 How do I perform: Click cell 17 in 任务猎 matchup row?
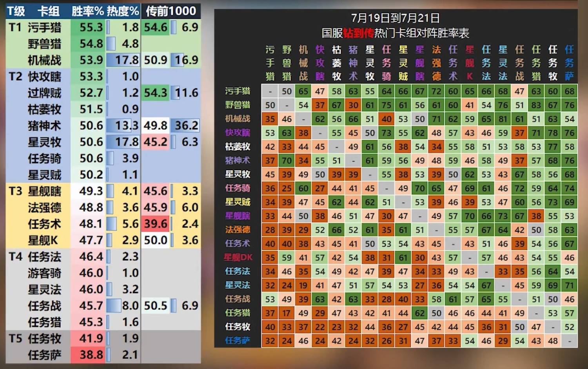tap(287, 313)
